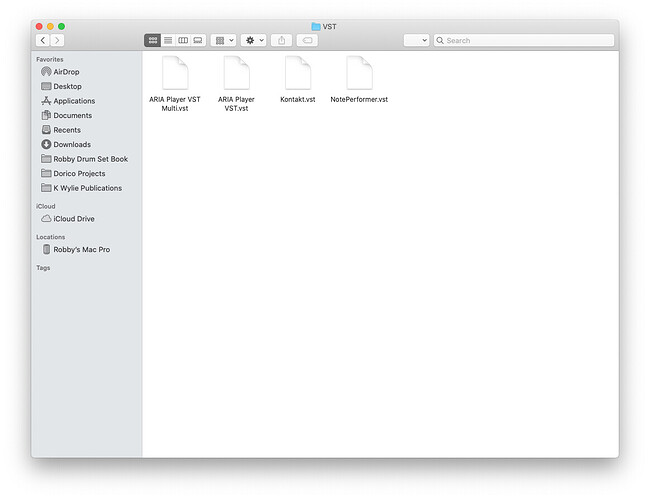Switch to icon view
Screen dimensions: 650x499
tap(153, 40)
